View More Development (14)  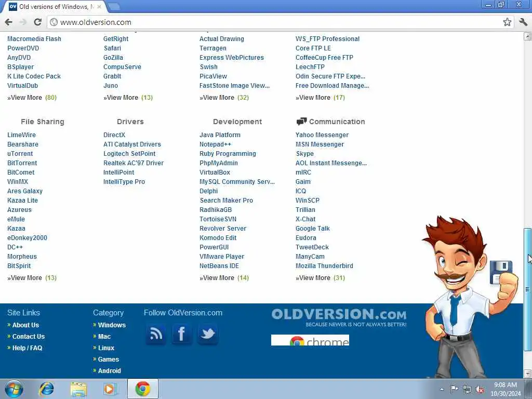[224, 278]
